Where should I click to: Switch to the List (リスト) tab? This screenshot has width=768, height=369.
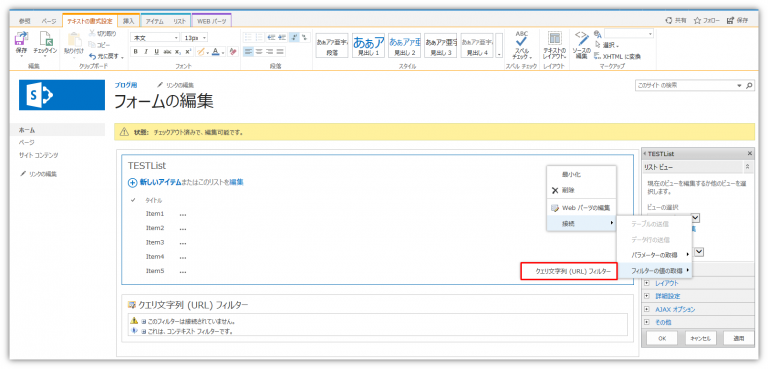tap(180, 21)
